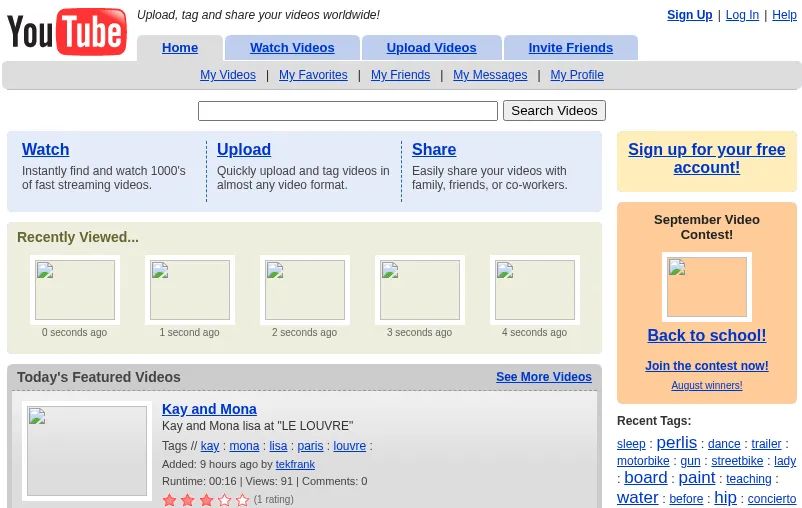Viewport: 802px width, 508px height.
Task: Open uploader tekfrank's profile link
Action: pos(295,464)
